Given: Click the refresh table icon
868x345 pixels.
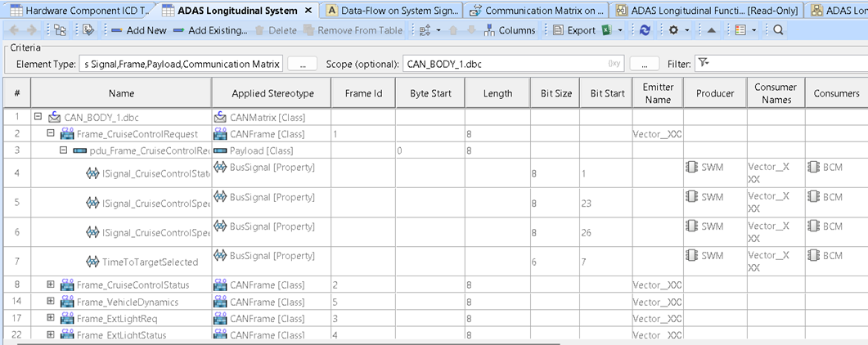Looking at the screenshot, I should (x=645, y=30).
